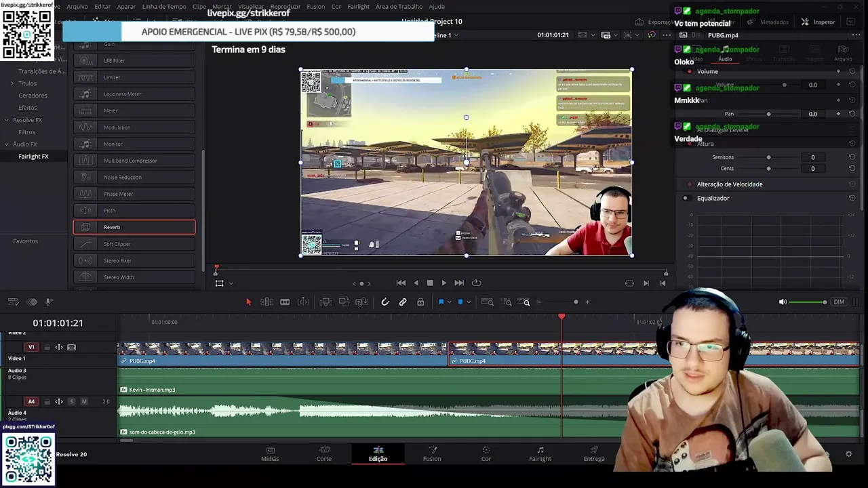This screenshot has height=488, width=868.
Task: Jump to last frame in viewer
Action: point(459,283)
